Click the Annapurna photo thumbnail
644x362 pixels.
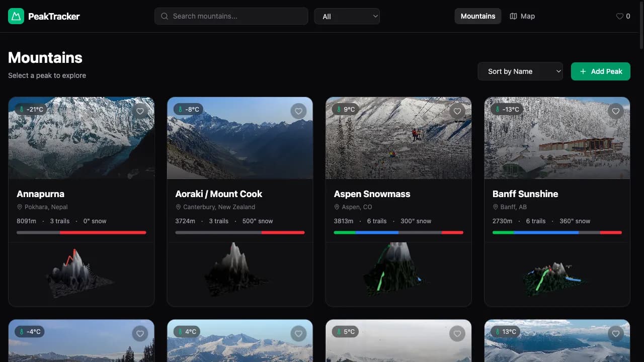point(82,138)
